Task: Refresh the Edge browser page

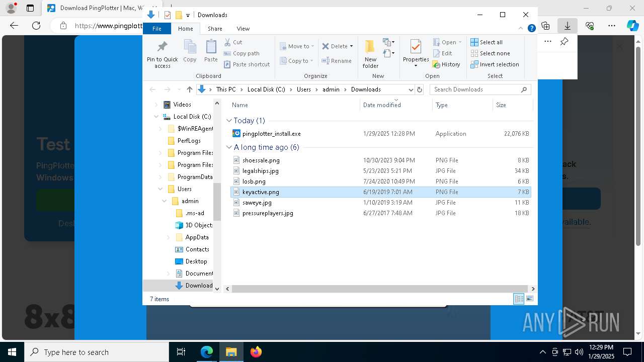Action: pos(36,26)
